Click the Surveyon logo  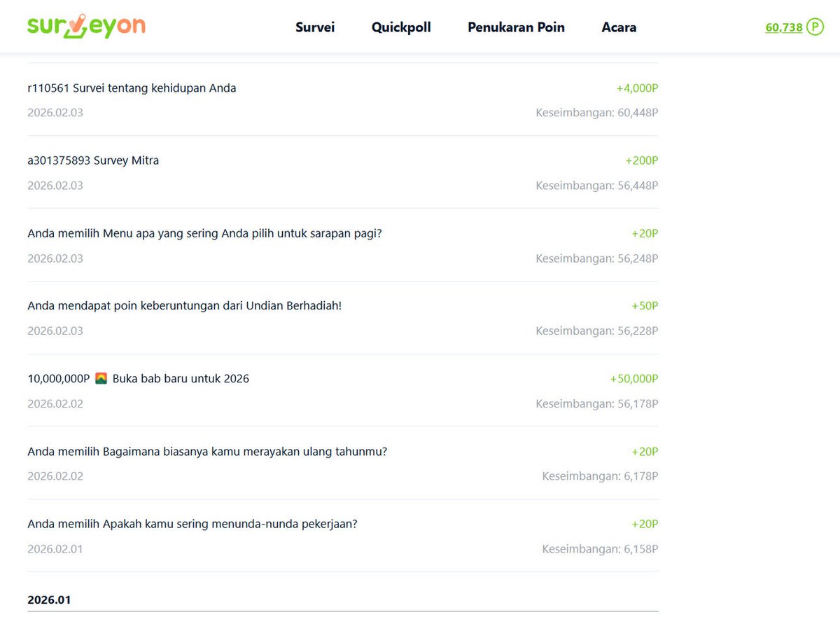coord(87,27)
